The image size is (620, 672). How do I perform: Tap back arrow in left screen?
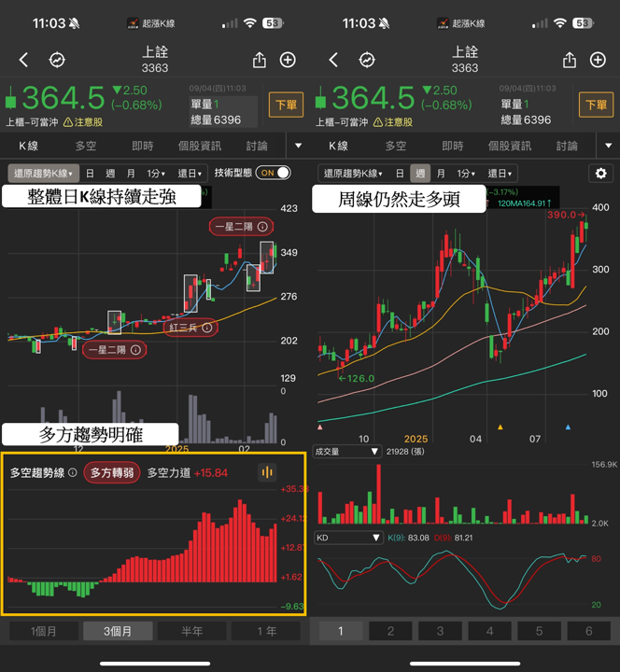pos(24,60)
